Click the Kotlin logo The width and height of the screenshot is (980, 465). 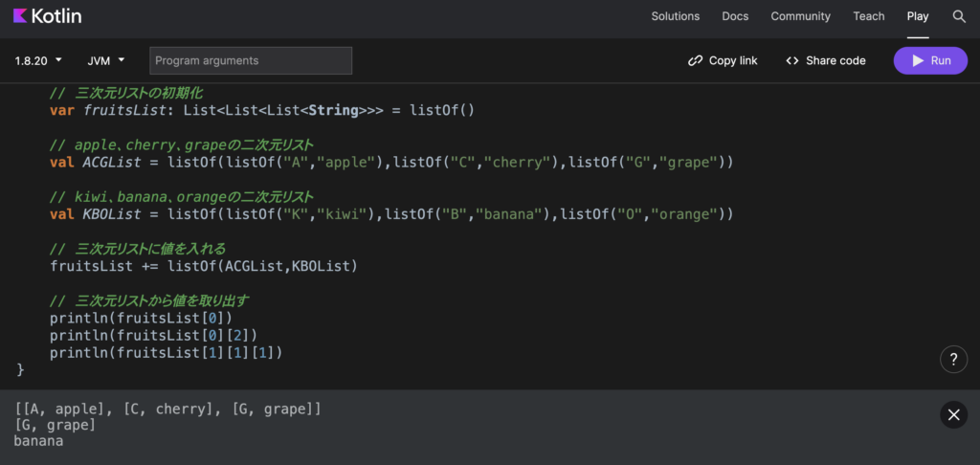pyautogui.click(x=47, y=16)
